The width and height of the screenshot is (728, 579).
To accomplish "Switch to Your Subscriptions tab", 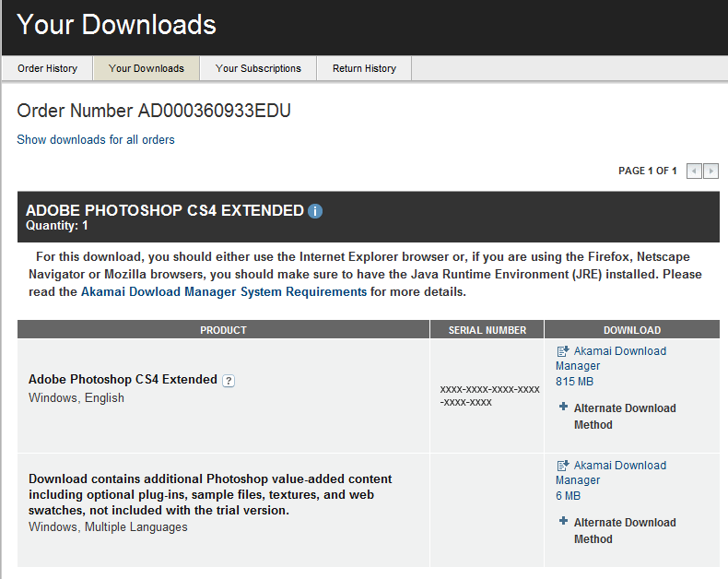I will coord(258,68).
